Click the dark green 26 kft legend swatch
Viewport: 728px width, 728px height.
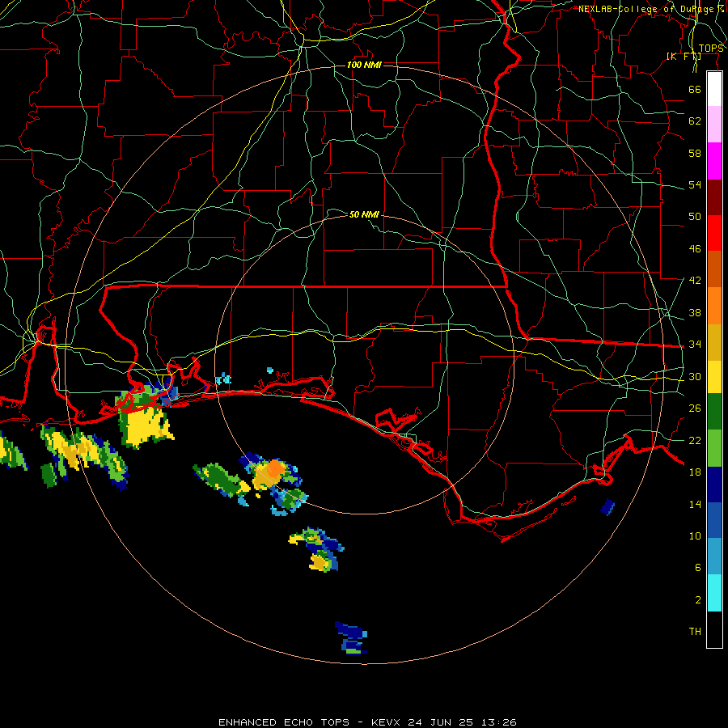[x=714, y=412]
